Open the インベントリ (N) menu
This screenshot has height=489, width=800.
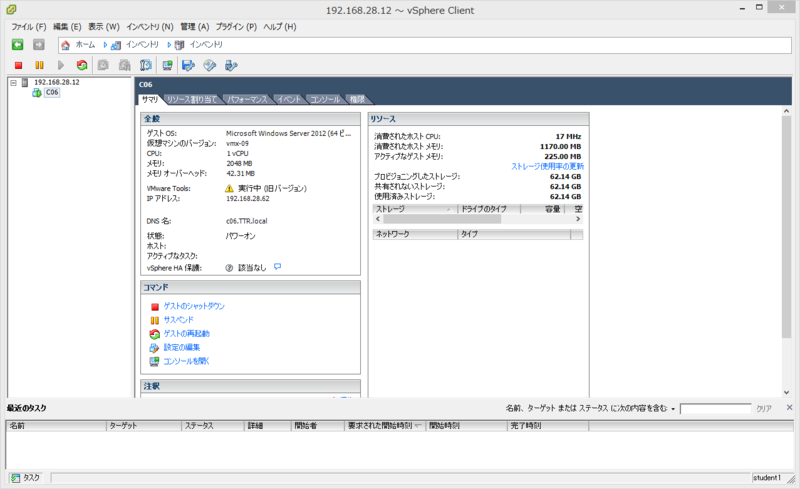pyautogui.click(x=149, y=27)
